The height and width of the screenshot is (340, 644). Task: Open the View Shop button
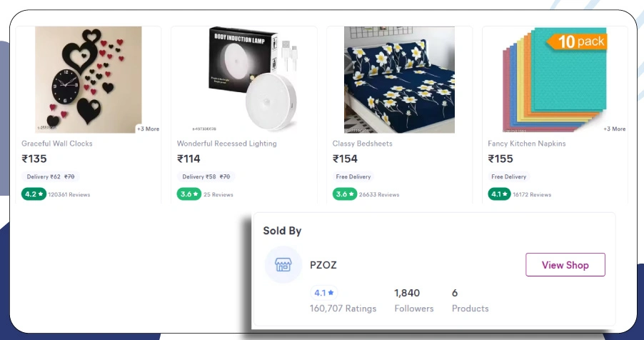(x=565, y=265)
